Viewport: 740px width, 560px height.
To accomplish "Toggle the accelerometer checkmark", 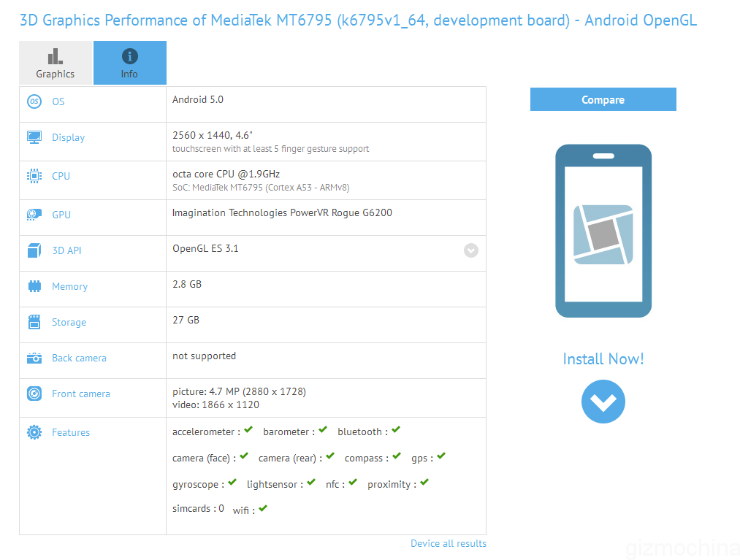I will [248, 429].
